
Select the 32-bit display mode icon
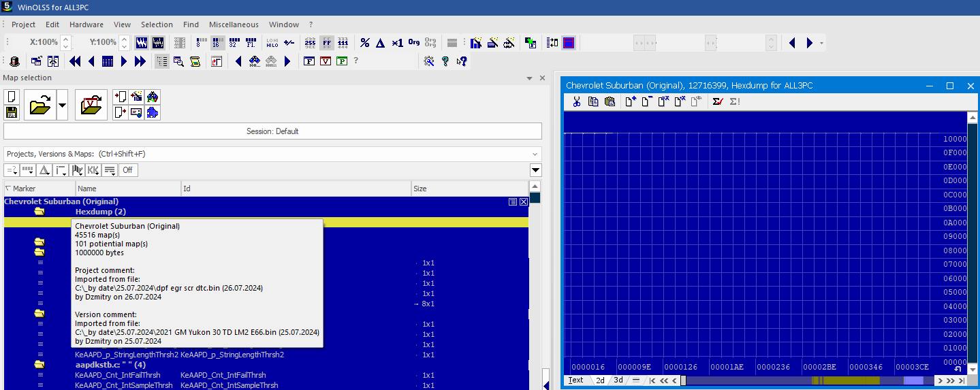point(234,42)
